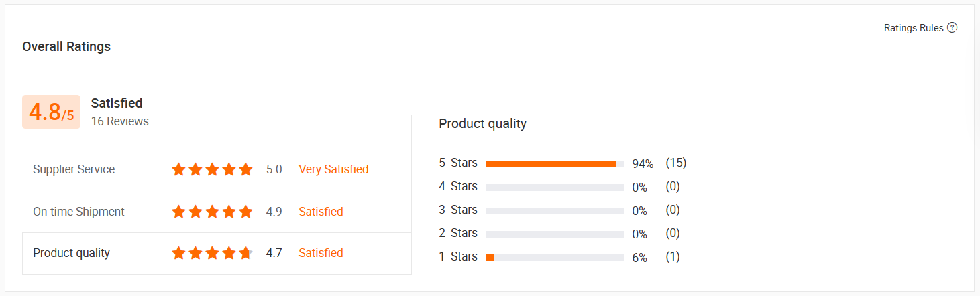Click the 94% percentage label
Screen dimensions: 980x296
point(643,164)
